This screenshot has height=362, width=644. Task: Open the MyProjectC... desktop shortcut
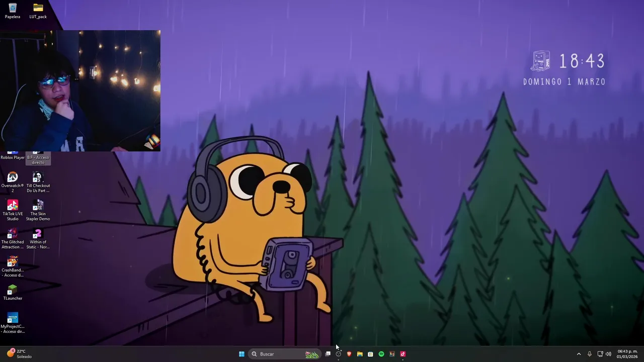13,323
